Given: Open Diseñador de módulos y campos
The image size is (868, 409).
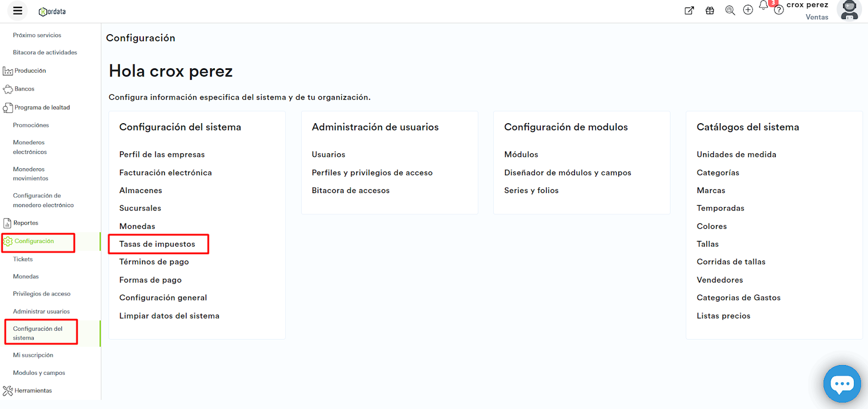Looking at the screenshot, I should click(567, 172).
